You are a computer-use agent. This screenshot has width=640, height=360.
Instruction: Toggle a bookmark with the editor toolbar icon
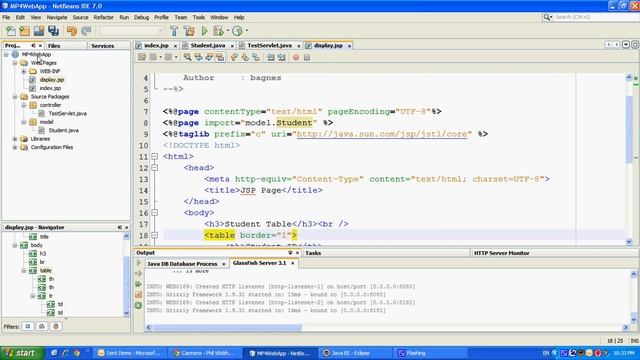click(256, 57)
